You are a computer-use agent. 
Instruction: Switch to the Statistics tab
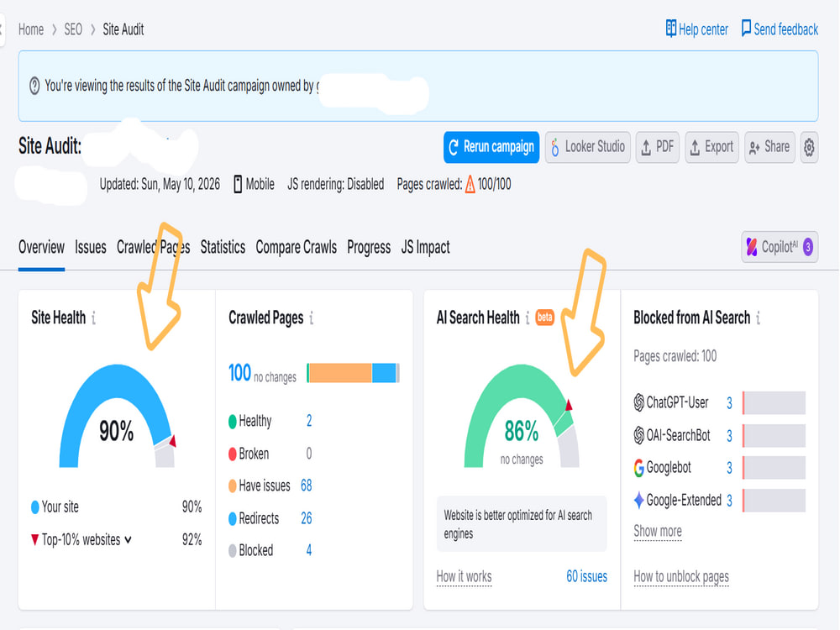pyautogui.click(x=223, y=248)
